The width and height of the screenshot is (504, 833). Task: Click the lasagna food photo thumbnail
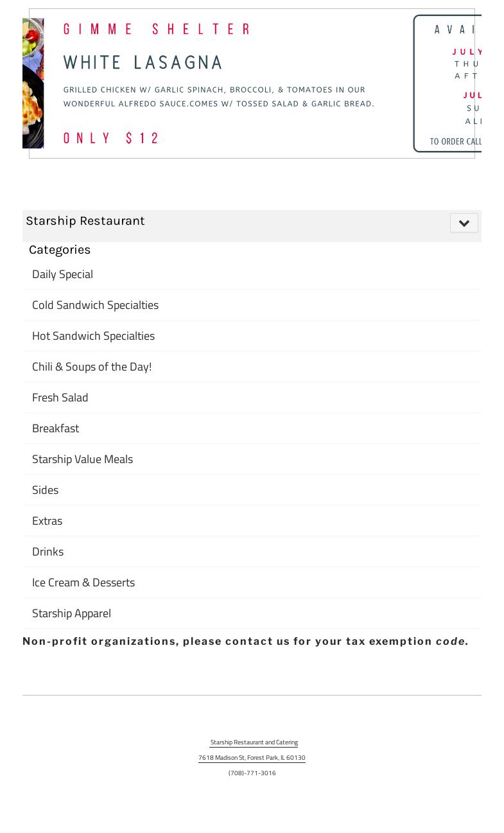[33, 83]
